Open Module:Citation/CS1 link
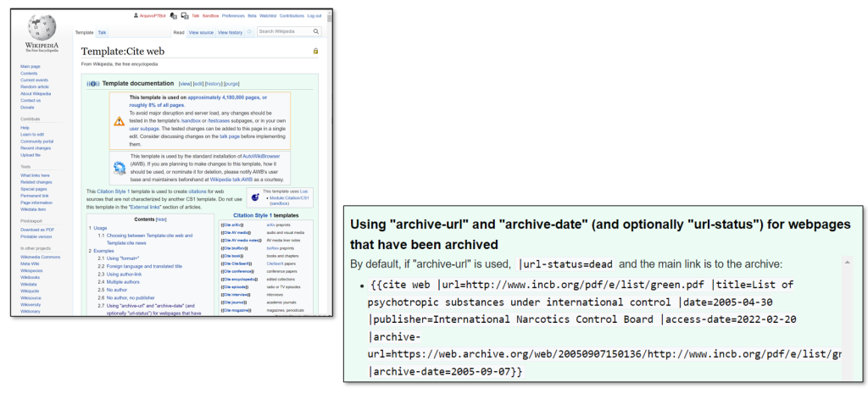 click(x=288, y=197)
